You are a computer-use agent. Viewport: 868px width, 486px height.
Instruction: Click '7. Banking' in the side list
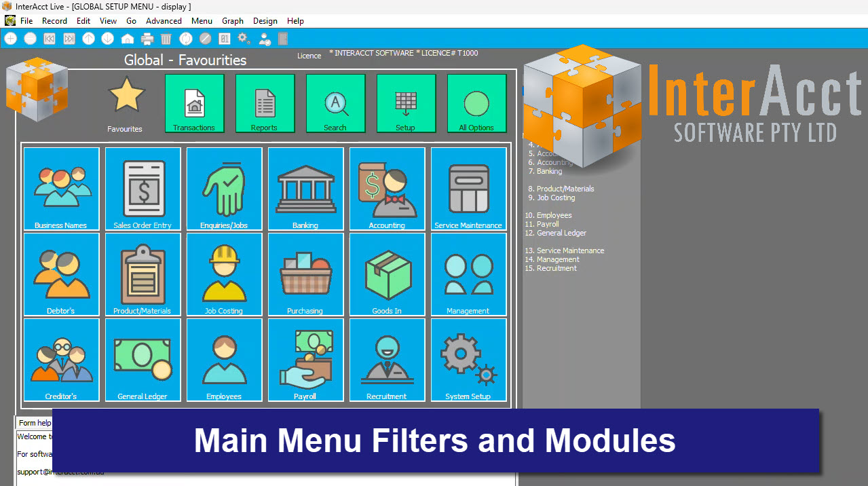coord(545,171)
